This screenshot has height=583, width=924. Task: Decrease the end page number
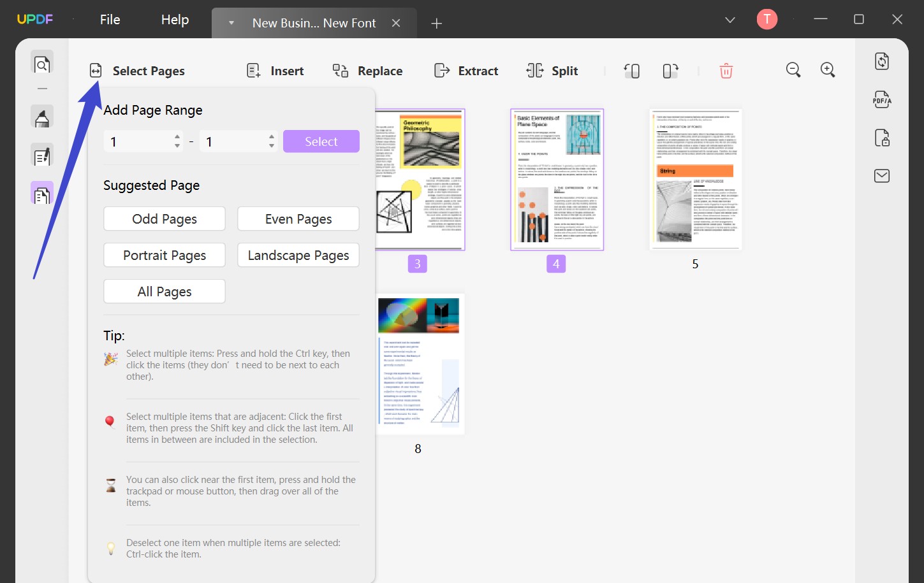pos(272,147)
